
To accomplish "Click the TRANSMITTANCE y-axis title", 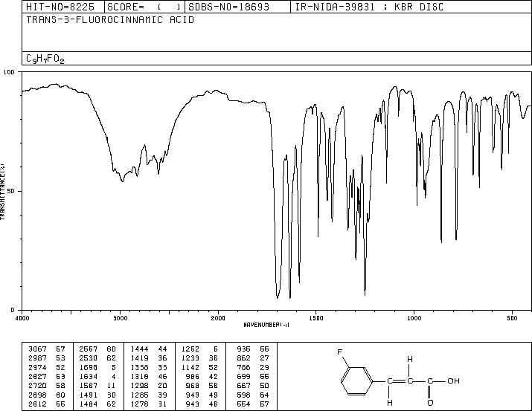I will pos(2,192).
